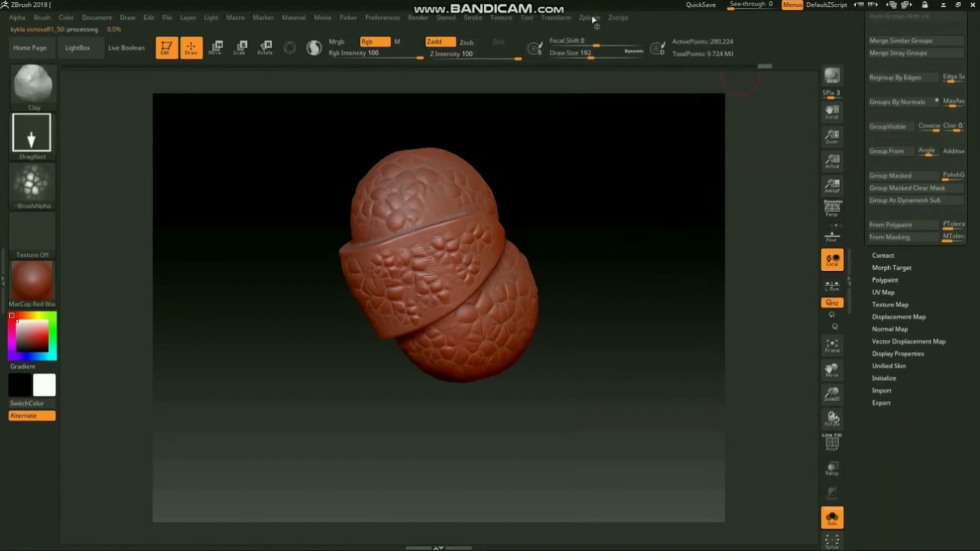The image size is (980, 551).
Task: Click the Frame icon
Action: coord(832,345)
